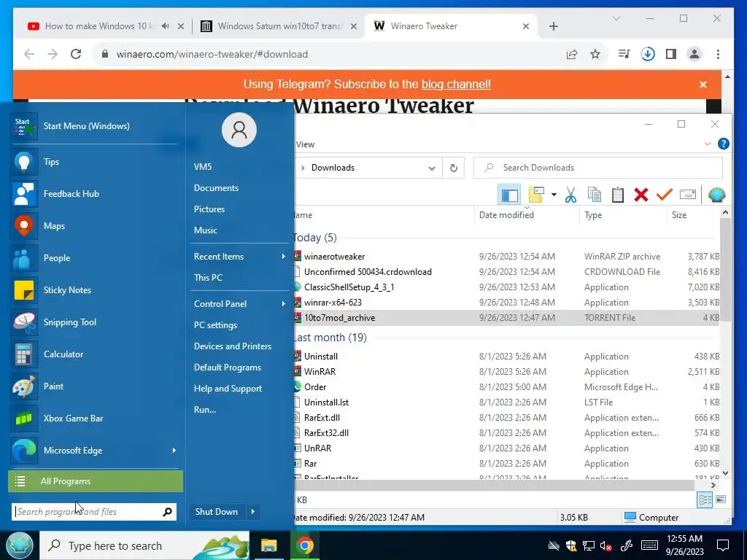Click the Copy icon in Explorer toolbar
Viewport: 747px width, 560px height.
coord(594,195)
